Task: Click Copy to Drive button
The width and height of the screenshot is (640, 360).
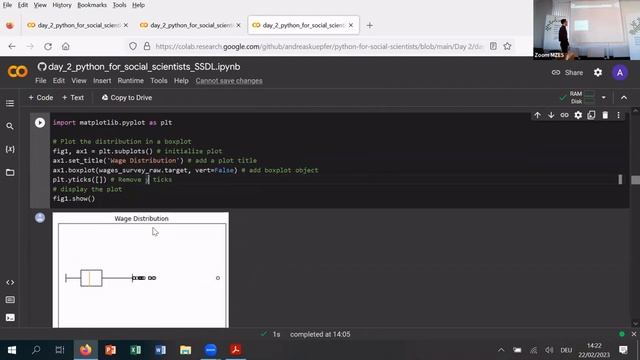Action: pyautogui.click(x=127, y=98)
